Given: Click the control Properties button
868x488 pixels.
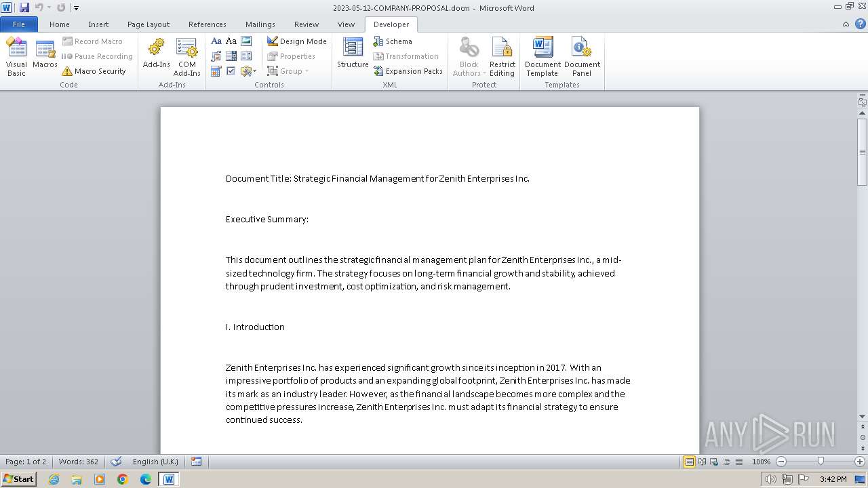Looking at the screenshot, I should [291, 56].
